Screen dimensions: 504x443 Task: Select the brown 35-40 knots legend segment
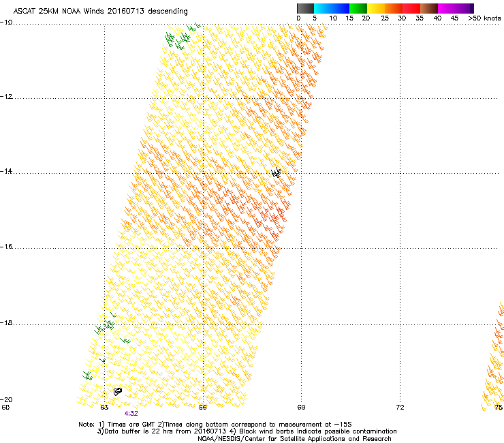click(x=429, y=8)
